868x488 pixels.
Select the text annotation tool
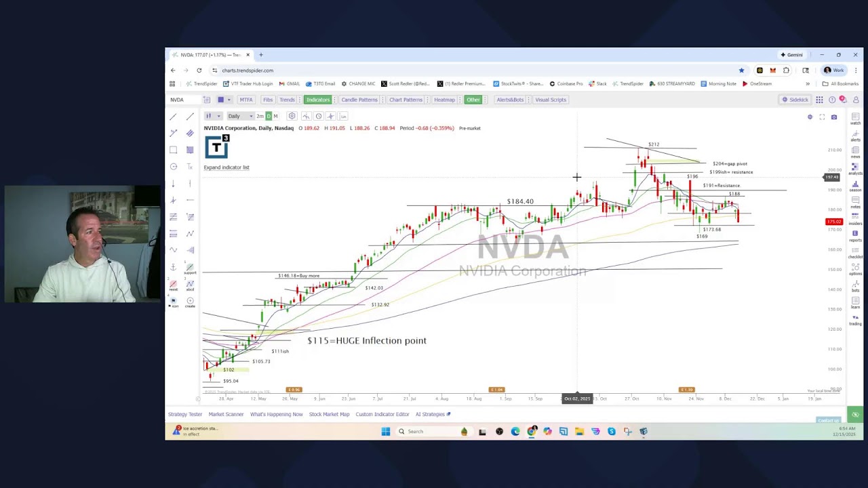click(190, 167)
